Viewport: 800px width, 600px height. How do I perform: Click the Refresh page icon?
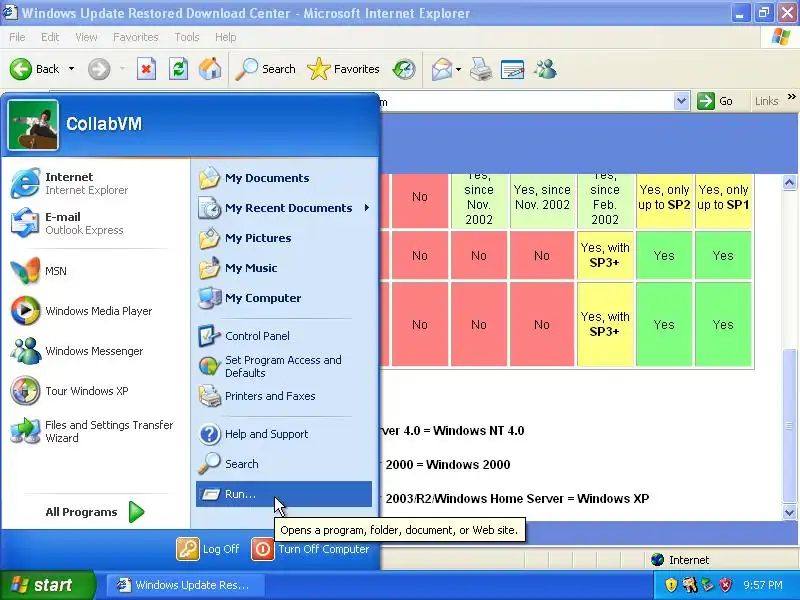179,69
